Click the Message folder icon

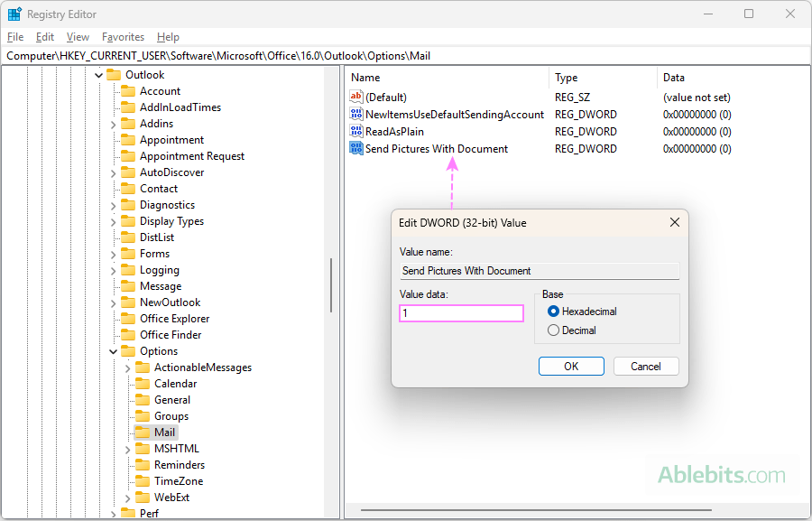128,286
